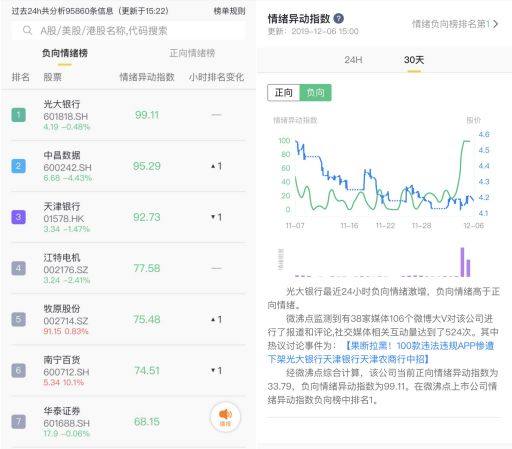Select the blue rank 2 badge
Screen dimensions: 512x449
(18, 166)
